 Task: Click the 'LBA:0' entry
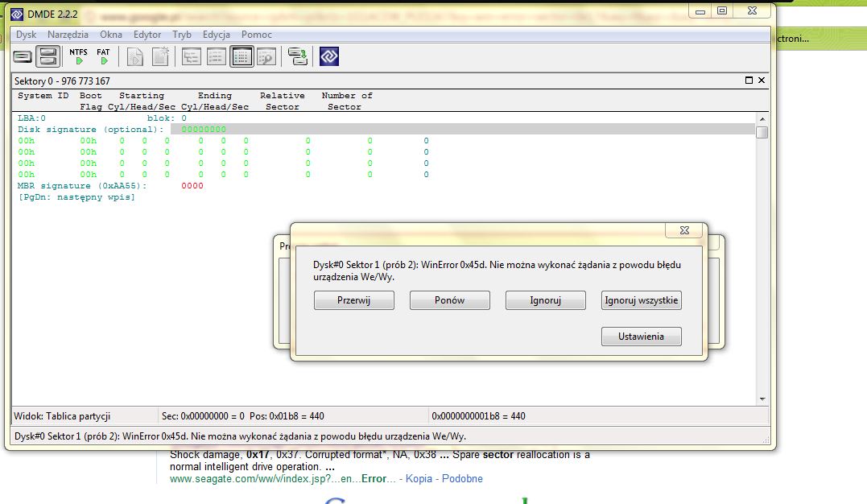pyautogui.click(x=31, y=118)
